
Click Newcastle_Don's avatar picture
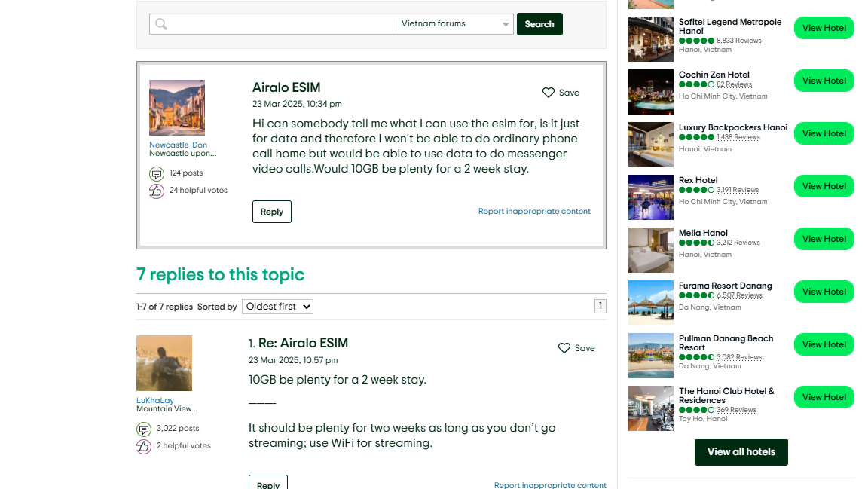(x=177, y=108)
